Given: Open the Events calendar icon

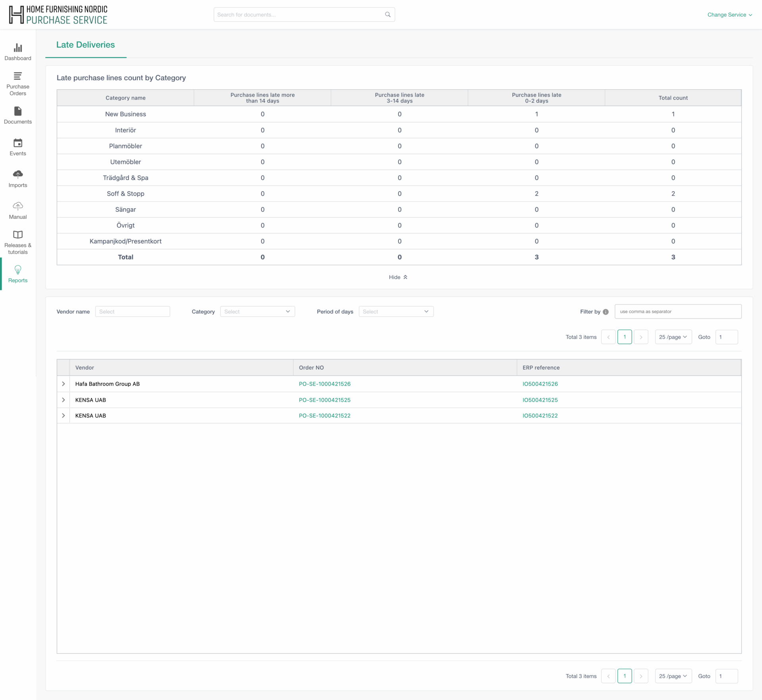Looking at the screenshot, I should coord(18,143).
